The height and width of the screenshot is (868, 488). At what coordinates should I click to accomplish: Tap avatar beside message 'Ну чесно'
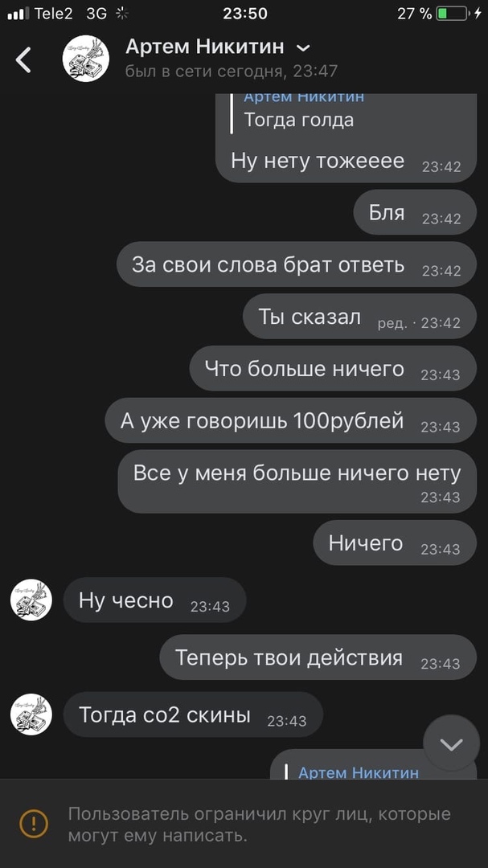[31, 600]
